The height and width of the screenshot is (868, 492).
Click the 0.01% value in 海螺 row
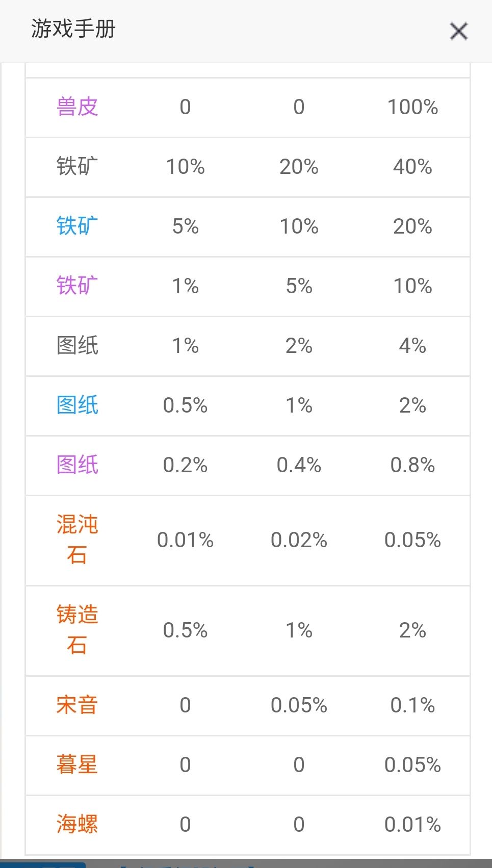coord(412,825)
